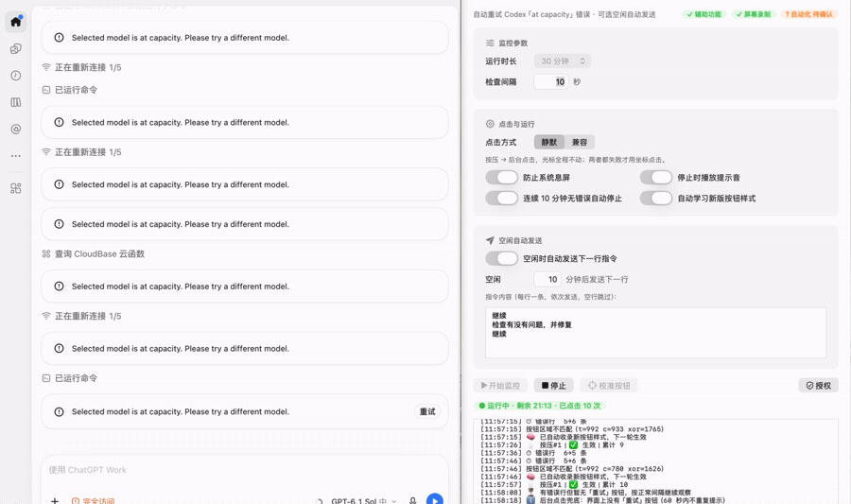Open the clock history icon in sidebar
The width and height of the screenshot is (851, 504).
[16, 76]
